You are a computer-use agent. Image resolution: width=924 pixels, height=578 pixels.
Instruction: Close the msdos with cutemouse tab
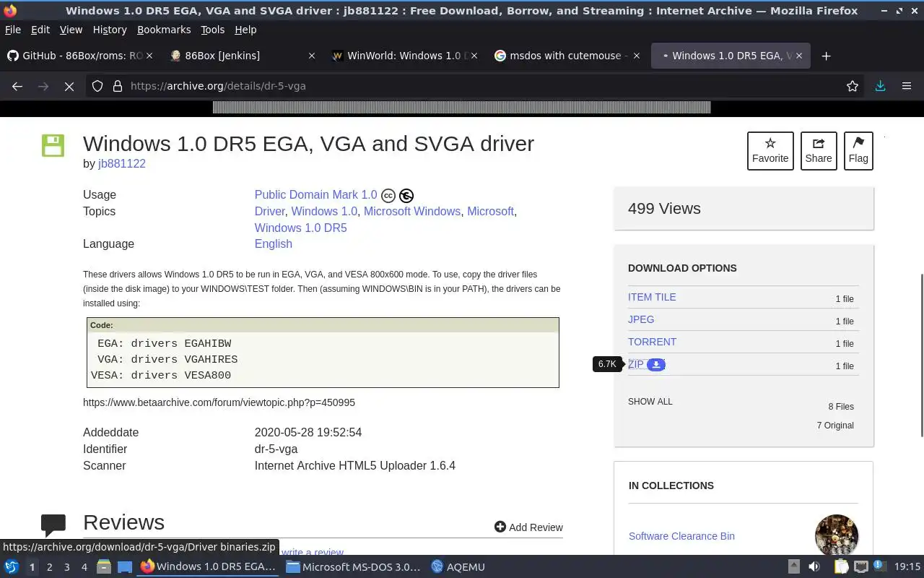point(637,56)
